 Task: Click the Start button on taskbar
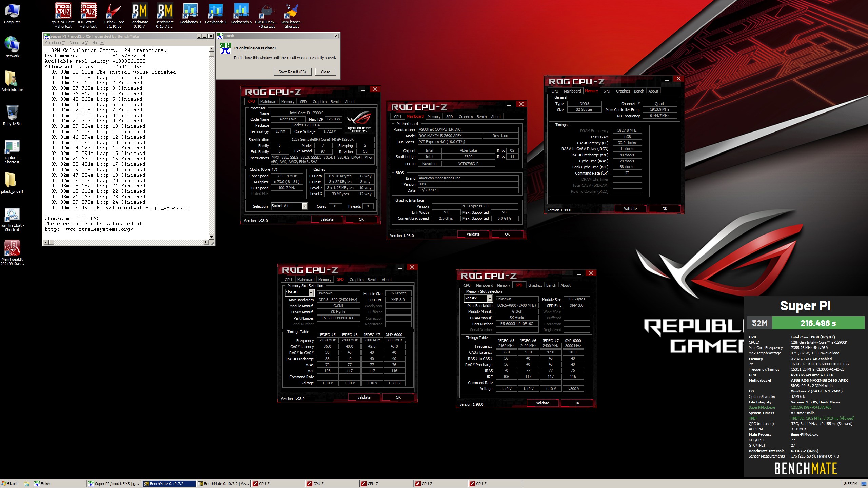[9, 484]
